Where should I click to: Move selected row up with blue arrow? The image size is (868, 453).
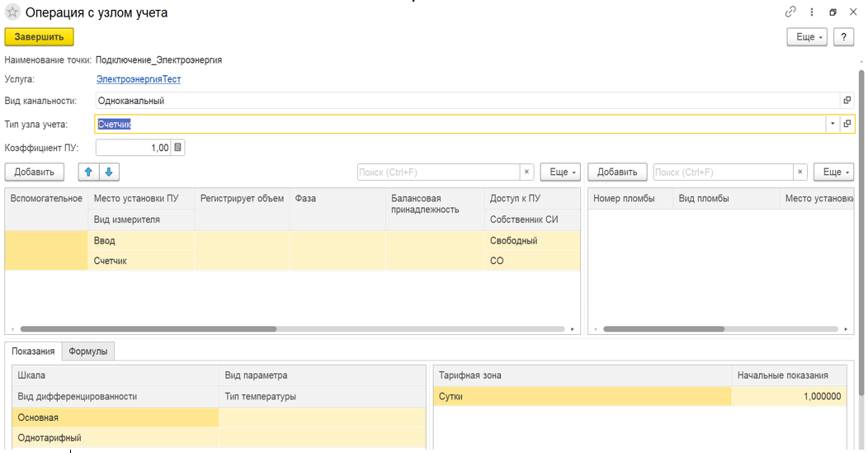(88, 172)
